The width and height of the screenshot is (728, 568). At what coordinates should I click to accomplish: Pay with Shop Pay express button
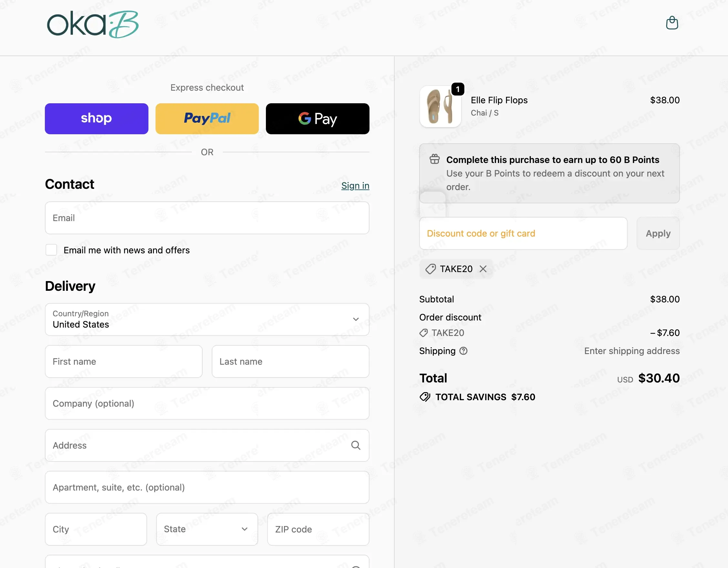[x=96, y=119]
